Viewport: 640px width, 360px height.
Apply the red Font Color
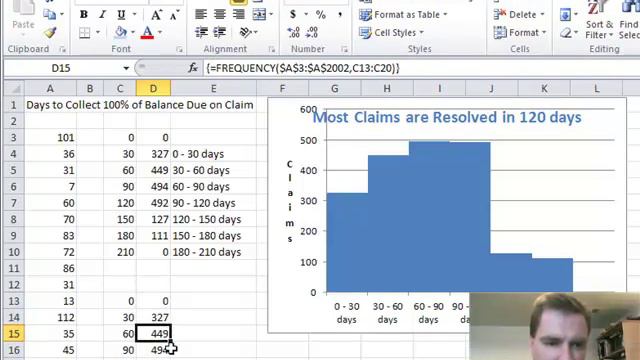[147, 32]
